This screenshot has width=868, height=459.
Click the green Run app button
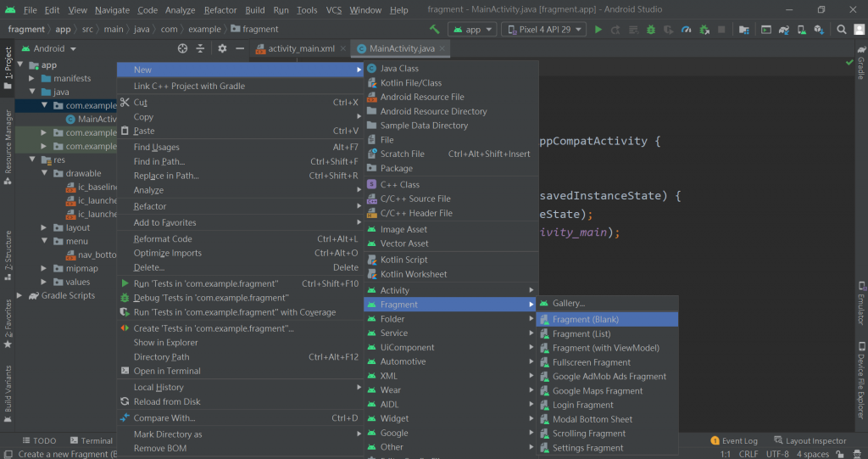598,29
